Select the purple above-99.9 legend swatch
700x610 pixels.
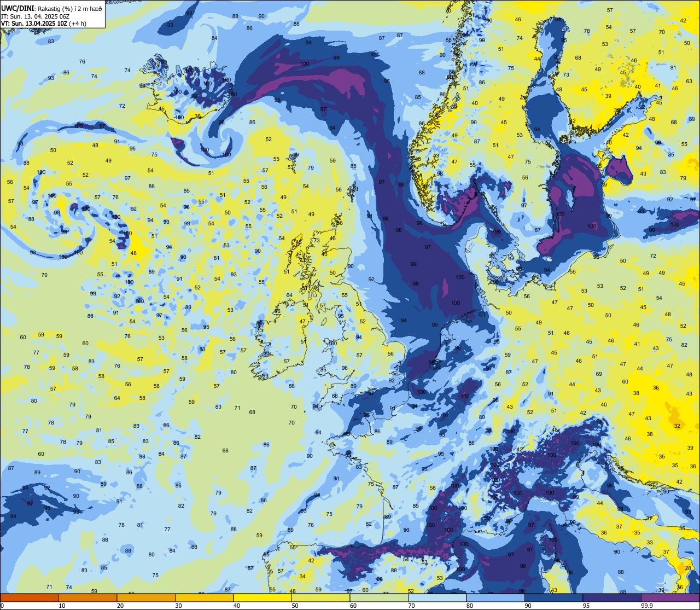[670, 597]
